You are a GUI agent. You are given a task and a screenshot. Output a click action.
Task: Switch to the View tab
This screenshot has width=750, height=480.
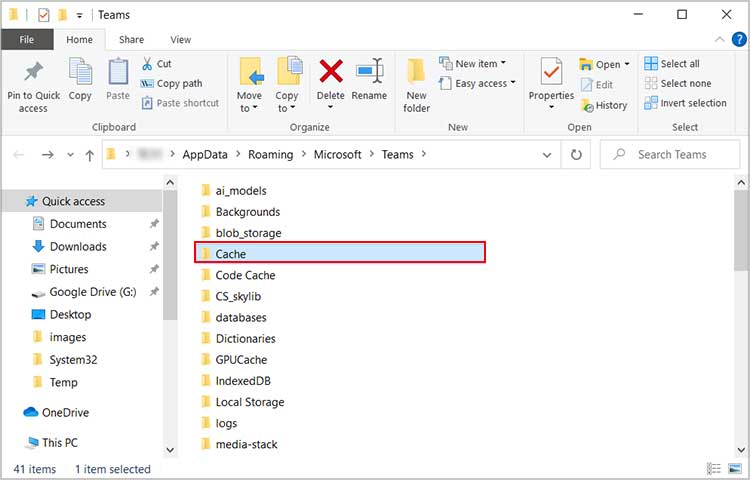point(181,40)
